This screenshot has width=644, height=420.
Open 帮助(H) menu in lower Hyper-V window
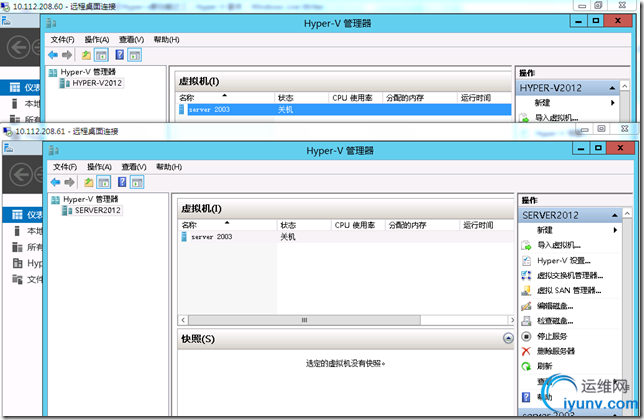169,167
